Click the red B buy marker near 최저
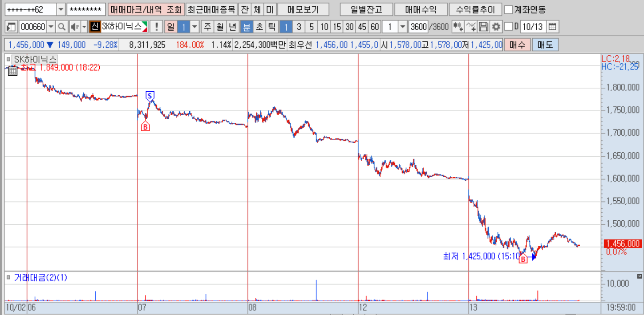 click(523, 259)
